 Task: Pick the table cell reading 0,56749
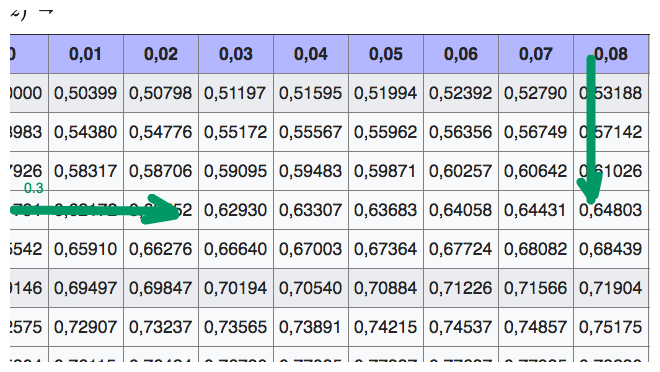click(x=535, y=132)
